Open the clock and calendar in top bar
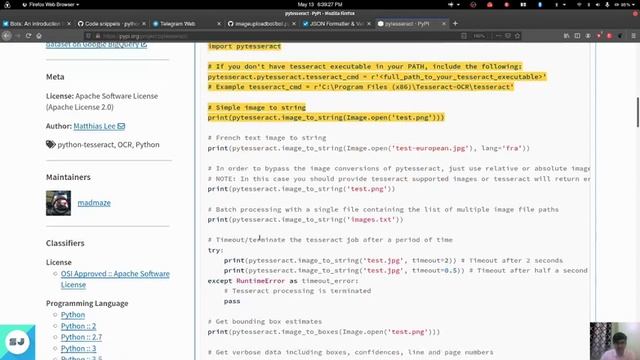The height and width of the screenshot is (360, 640). coord(320,4)
